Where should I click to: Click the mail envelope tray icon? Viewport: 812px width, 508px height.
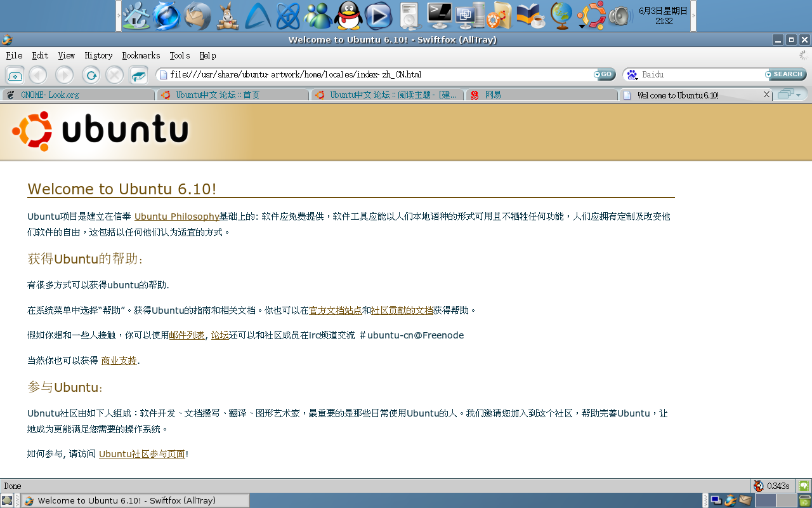[x=745, y=500]
